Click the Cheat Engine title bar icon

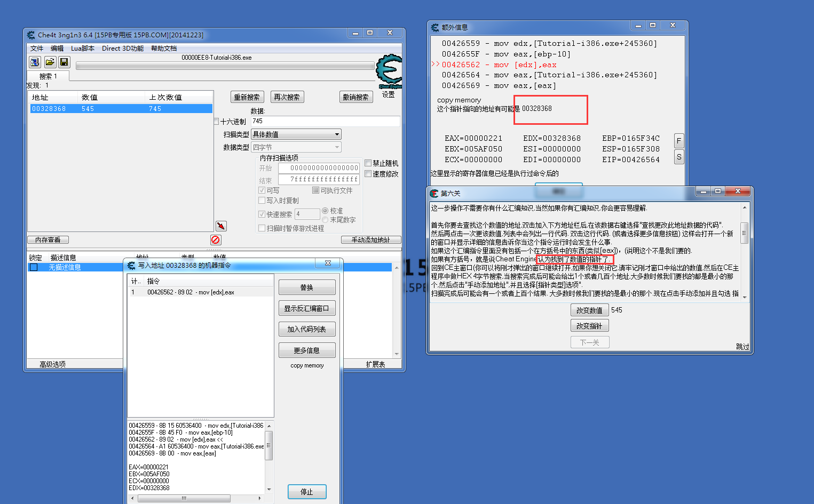[x=31, y=35]
